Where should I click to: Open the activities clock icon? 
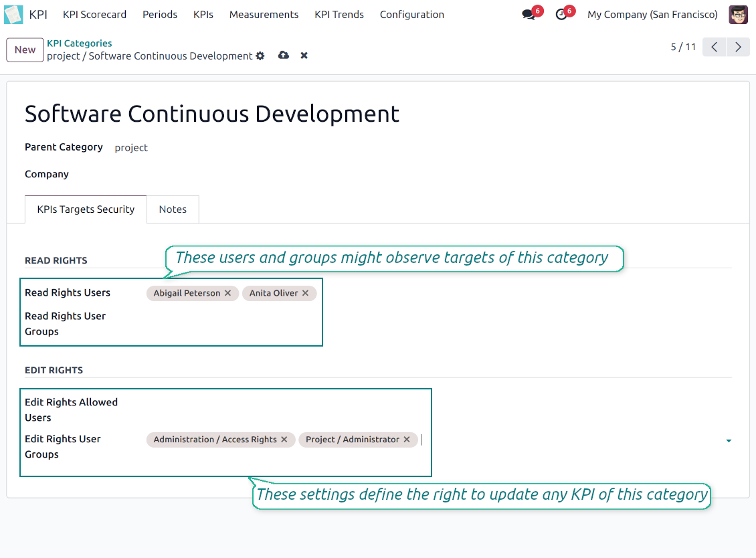(561, 15)
